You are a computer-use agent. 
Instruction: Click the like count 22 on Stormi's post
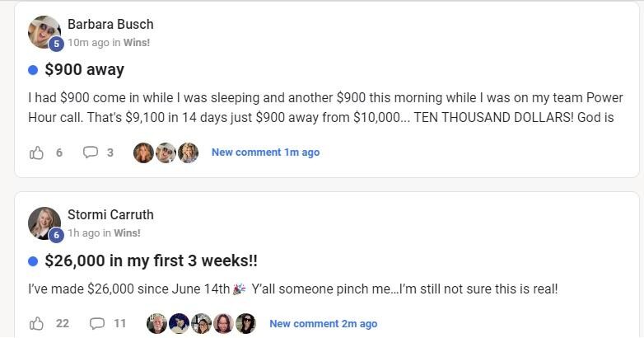point(63,323)
